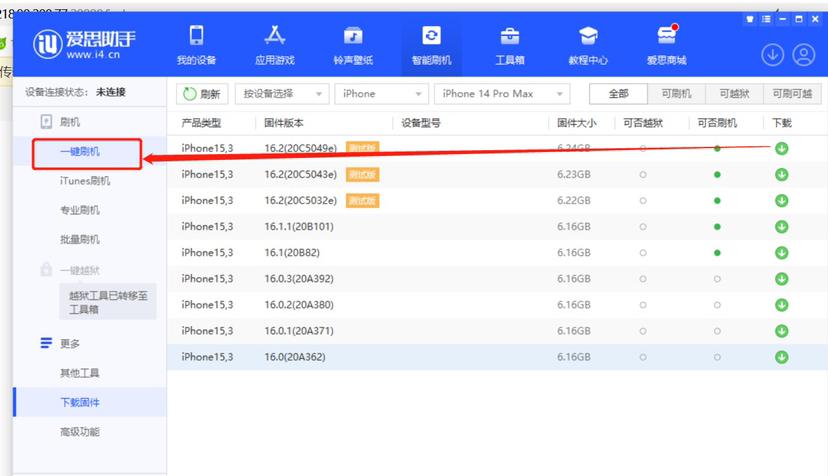Download firmware 16.0.1(20A371)
The width and height of the screenshot is (828, 476).
782,331
